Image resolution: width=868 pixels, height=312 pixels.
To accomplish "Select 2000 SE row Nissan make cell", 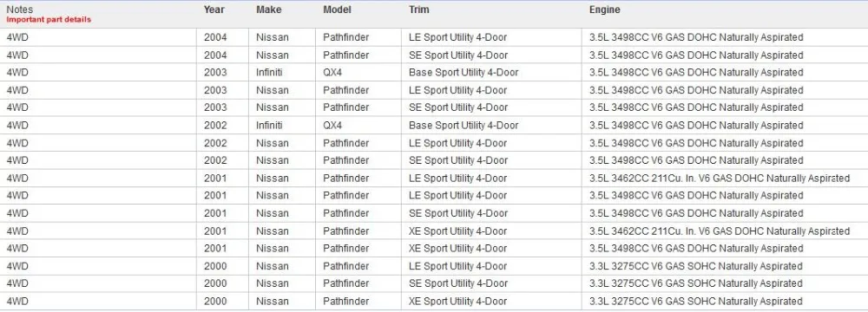I will 282,283.
